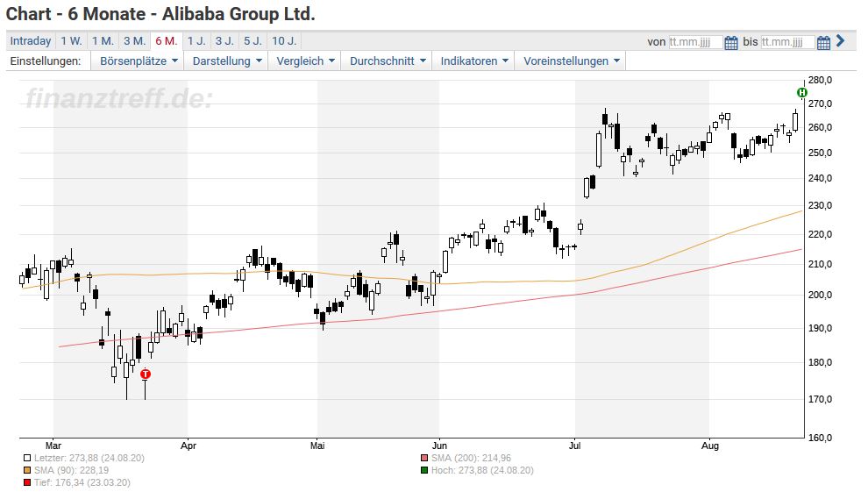Click the green Hoch legend swatch
868x492 pixels.
coord(424,470)
